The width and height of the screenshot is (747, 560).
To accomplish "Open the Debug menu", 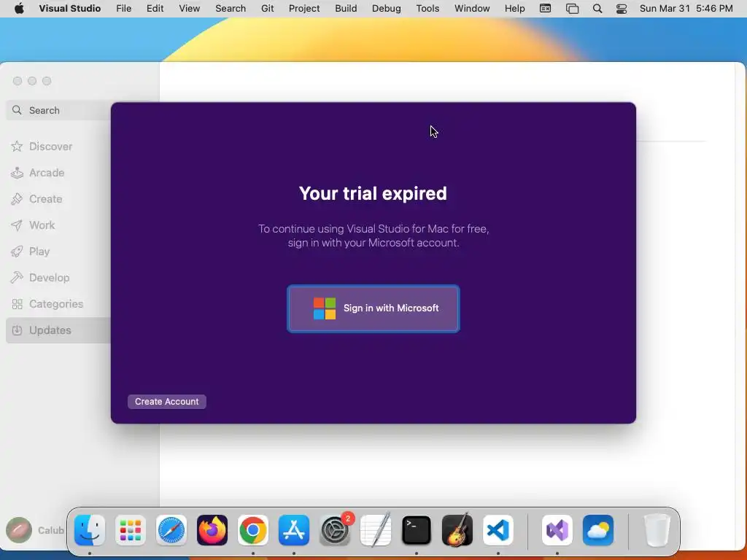I will click(x=387, y=9).
